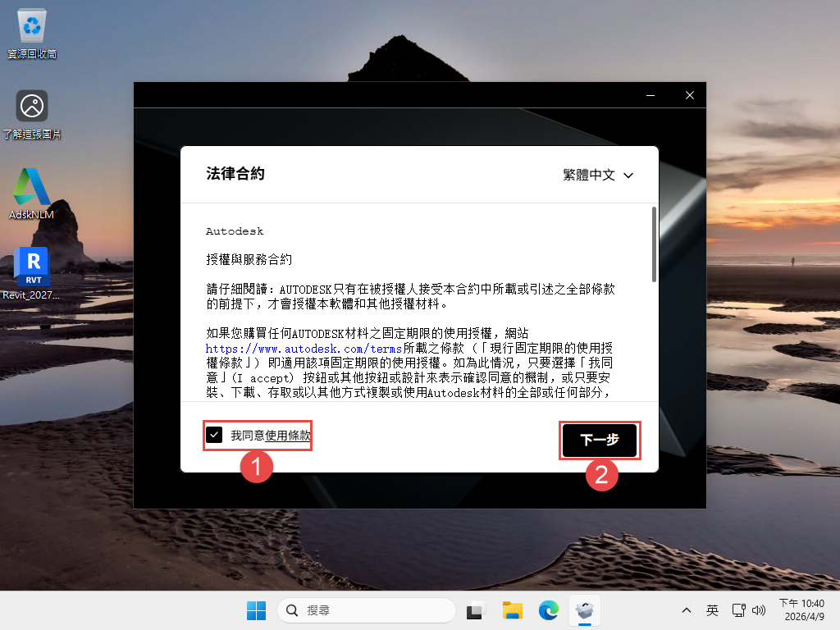Open the Recycle Bin desktop icon
The height and width of the screenshot is (630, 840).
[32, 33]
